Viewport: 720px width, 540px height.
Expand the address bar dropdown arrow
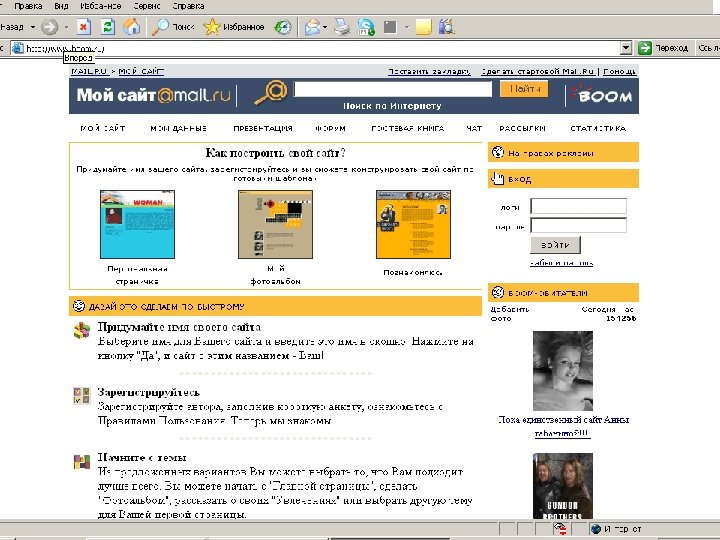point(625,48)
